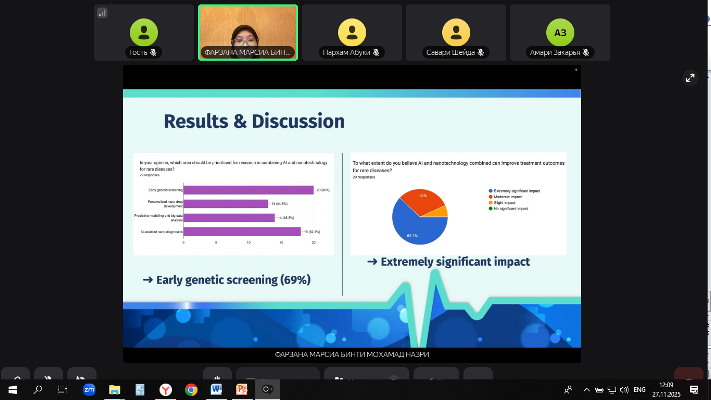Switch the ENG input language

640,389
